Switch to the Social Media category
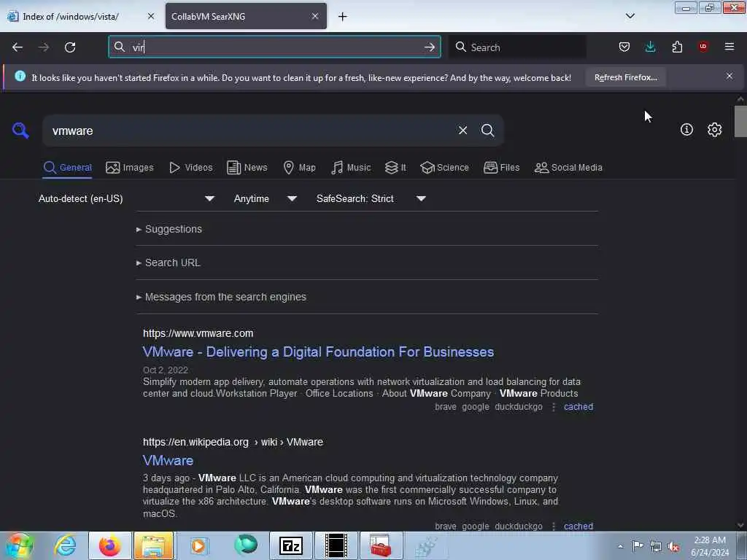 (x=568, y=168)
